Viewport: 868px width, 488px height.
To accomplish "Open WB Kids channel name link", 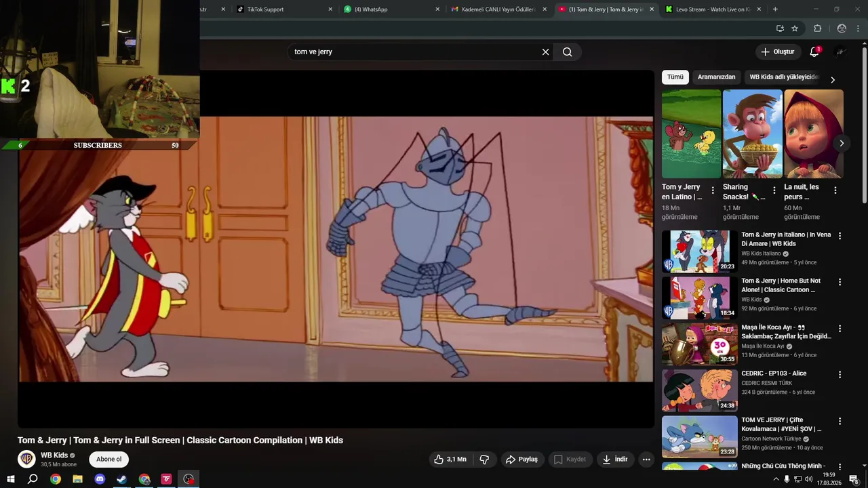I will (54, 455).
